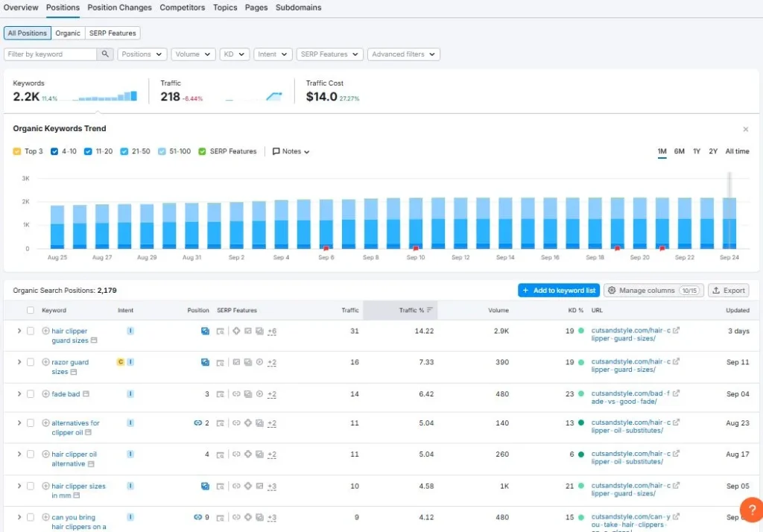
Task: Click featured snippet position icon for razor guard sizes
Action: [x=205, y=362]
